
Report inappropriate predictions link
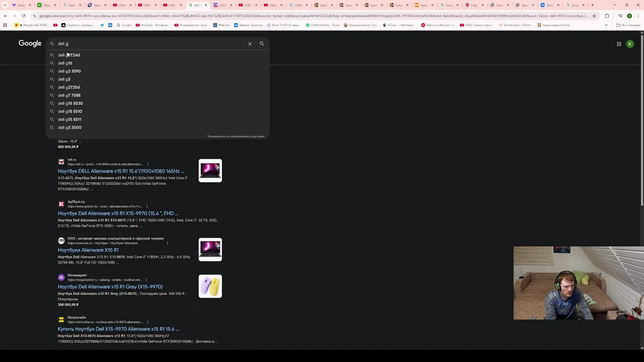point(235,136)
